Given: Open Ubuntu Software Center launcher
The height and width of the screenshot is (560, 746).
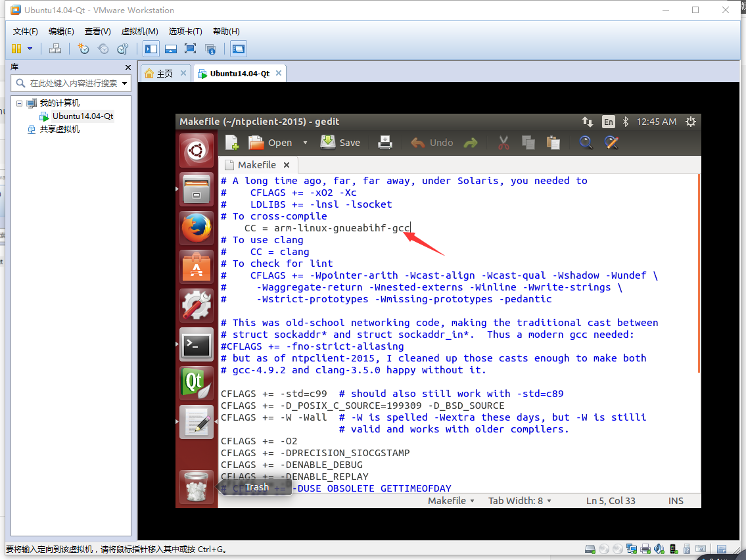Looking at the screenshot, I should pyautogui.click(x=197, y=267).
